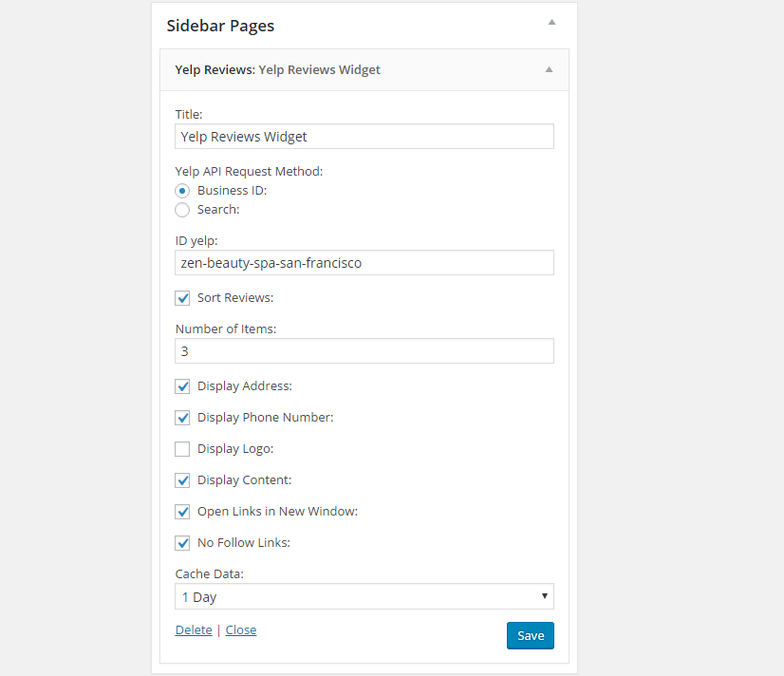Toggle the No Follow Links checkbox
Image resolution: width=784 pixels, height=676 pixels.
pos(182,543)
